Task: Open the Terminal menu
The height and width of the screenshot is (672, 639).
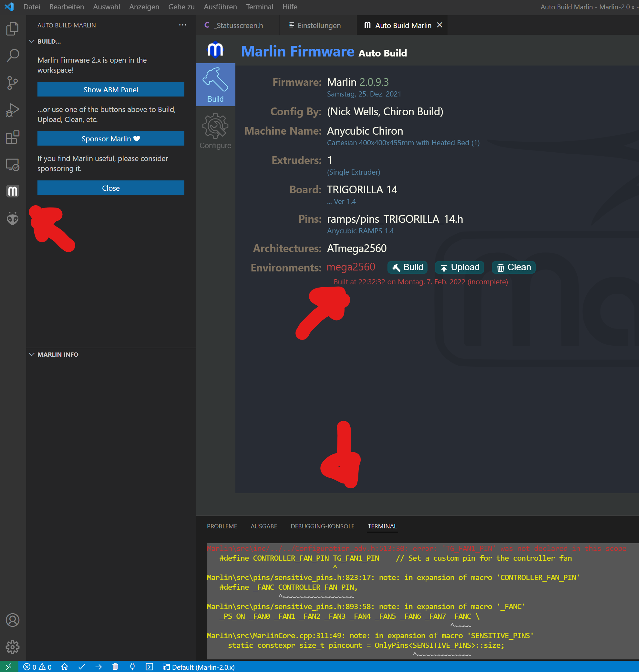Action: pos(260,7)
